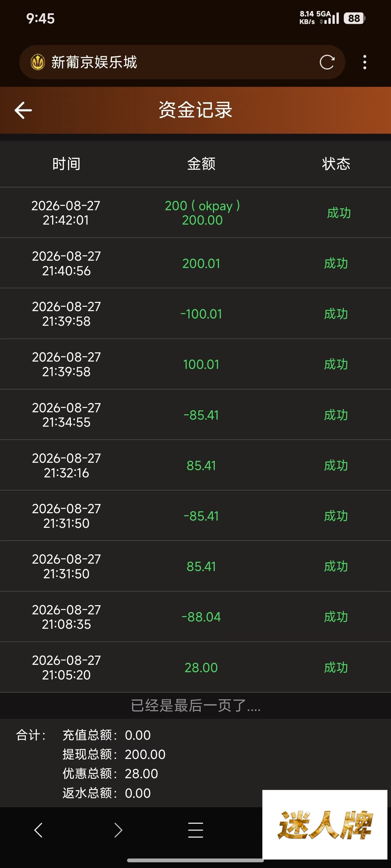
Task: Open the bottom hamburger menu icon
Action: coord(196,830)
